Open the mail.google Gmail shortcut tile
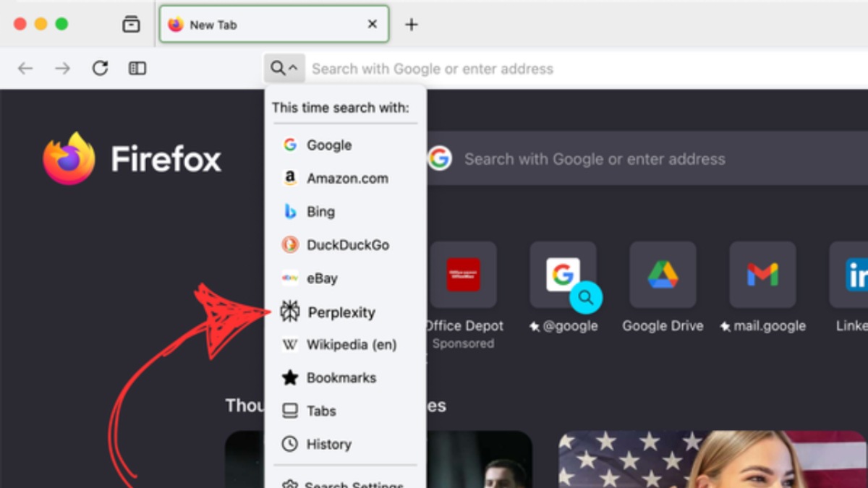The image size is (868, 488). [762, 275]
